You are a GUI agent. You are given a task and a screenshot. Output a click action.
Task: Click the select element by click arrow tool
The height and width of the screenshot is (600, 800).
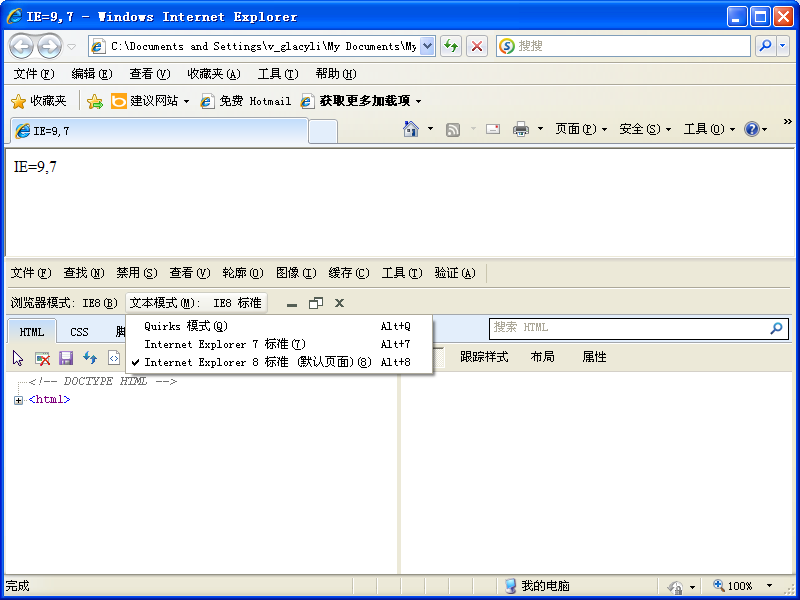pyautogui.click(x=18, y=358)
